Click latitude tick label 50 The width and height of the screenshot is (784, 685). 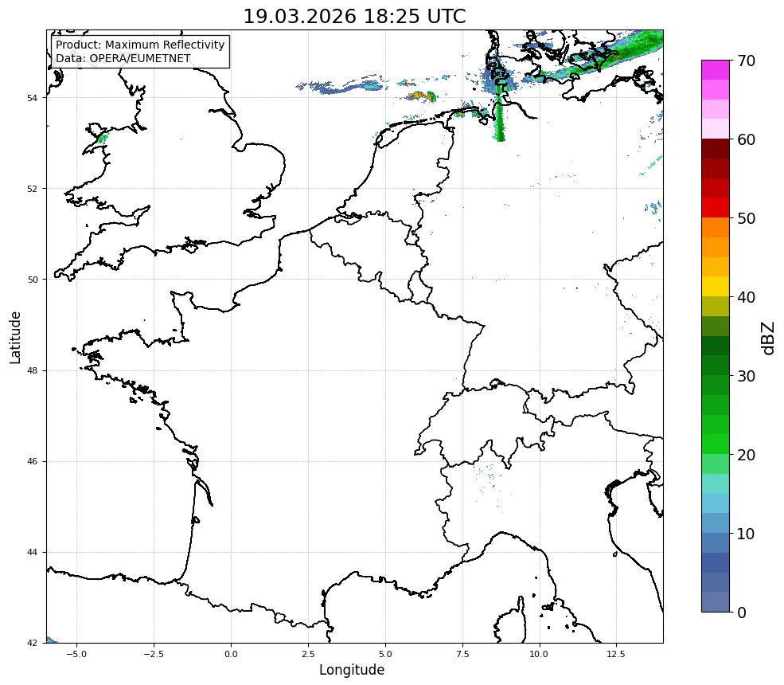point(32,280)
